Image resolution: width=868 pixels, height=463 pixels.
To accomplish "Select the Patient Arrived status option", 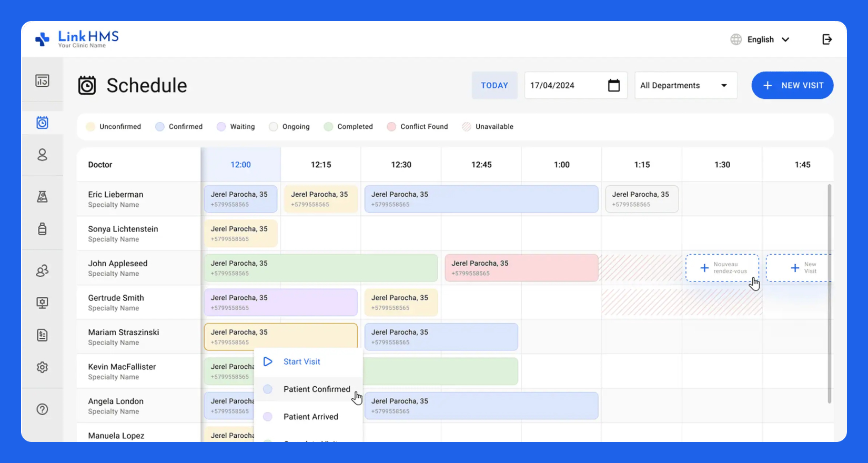I will point(310,417).
